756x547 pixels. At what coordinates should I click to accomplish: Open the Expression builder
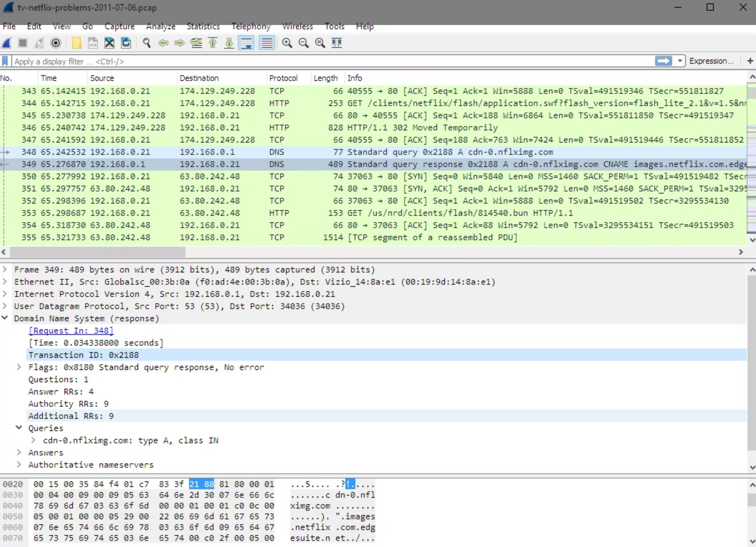[711, 61]
